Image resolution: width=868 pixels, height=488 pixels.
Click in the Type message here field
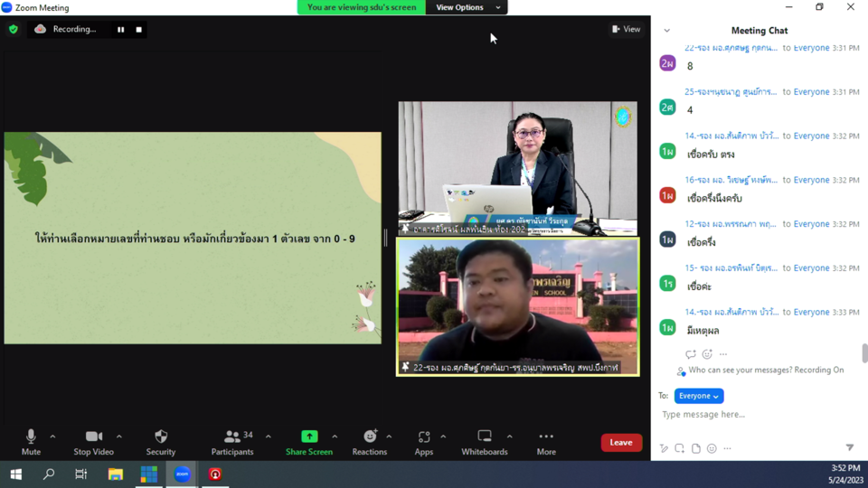coord(750,415)
